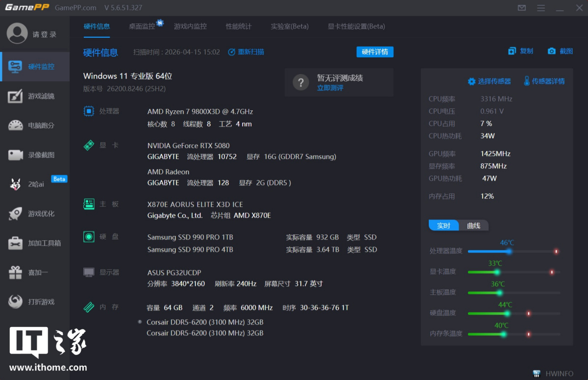The image size is (588, 380).
Task: Open the 性能统计 tab
Action: click(239, 26)
